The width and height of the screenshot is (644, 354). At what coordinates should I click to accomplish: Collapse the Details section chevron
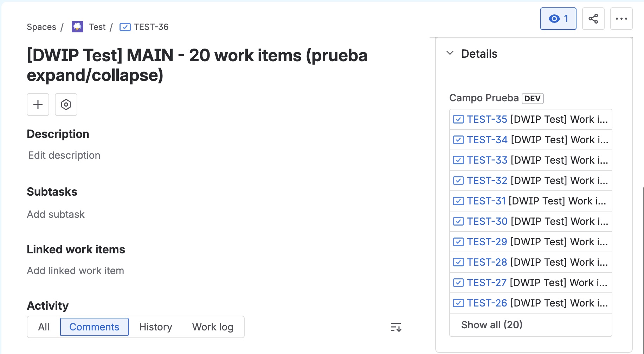point(450,53)
